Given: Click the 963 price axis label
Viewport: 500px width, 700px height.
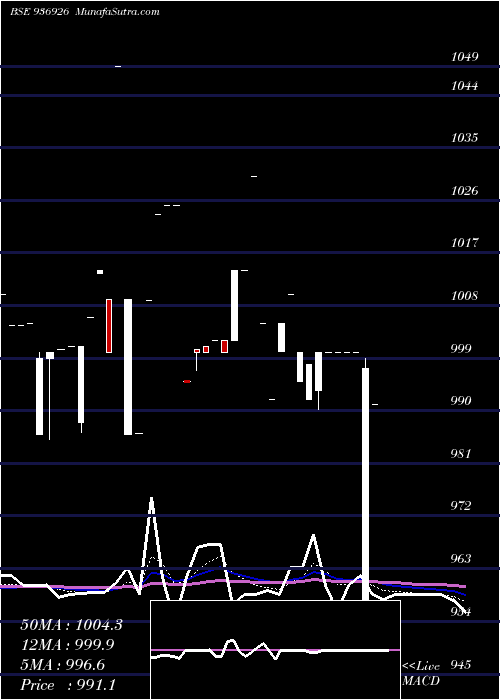Looking at the screenshot, I should [461, 559].
